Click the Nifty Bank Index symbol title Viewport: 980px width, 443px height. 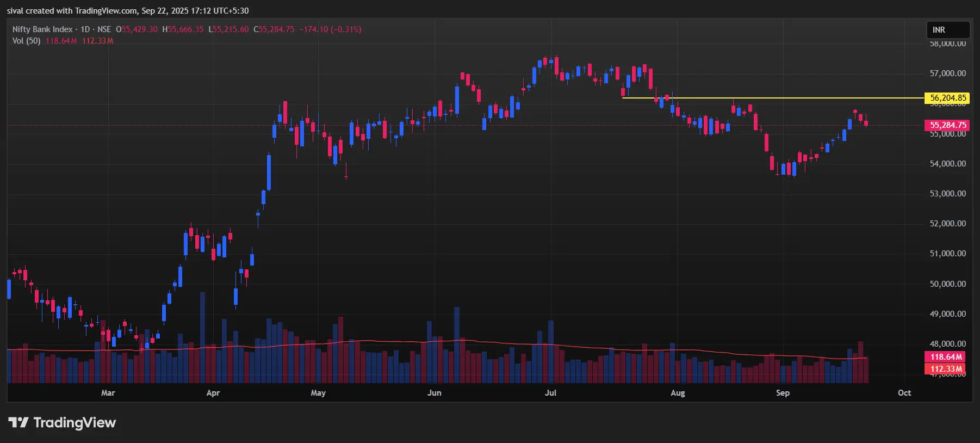click(42, 29)
